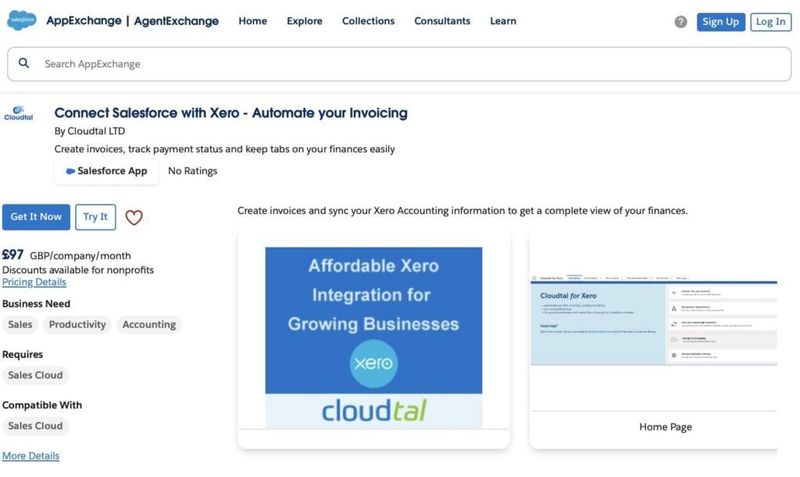The height and width of the screenshot is (477, 800).
Task: Favorite the listing with the heart icon
Action: click(x=134, y=217)
